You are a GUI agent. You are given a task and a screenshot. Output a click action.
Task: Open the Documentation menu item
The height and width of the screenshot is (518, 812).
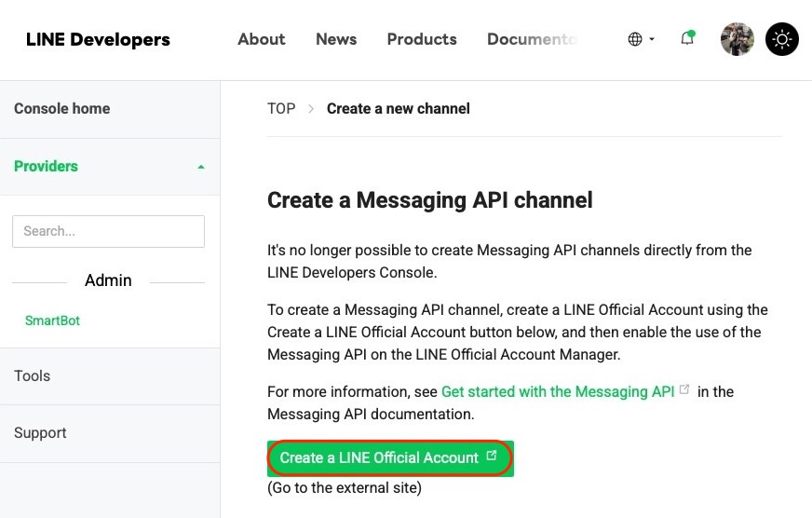(533, 39)
